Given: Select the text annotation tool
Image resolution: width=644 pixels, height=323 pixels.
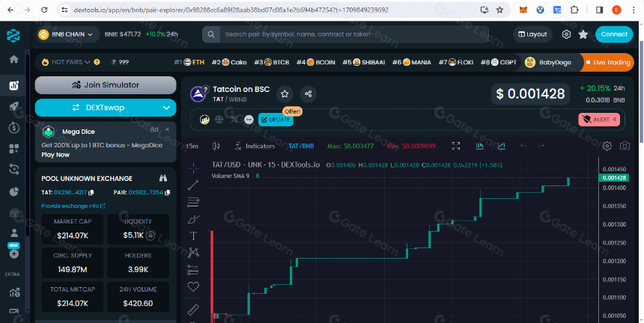Looking at the screenshot, I should click(193, 236).
